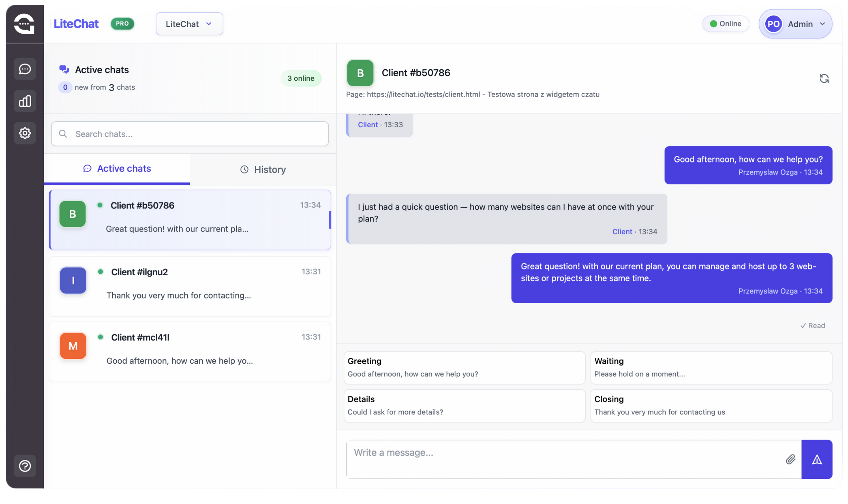The image size is (848, 504).
Task: Select the Active chats tab
Action: (117, 168)
